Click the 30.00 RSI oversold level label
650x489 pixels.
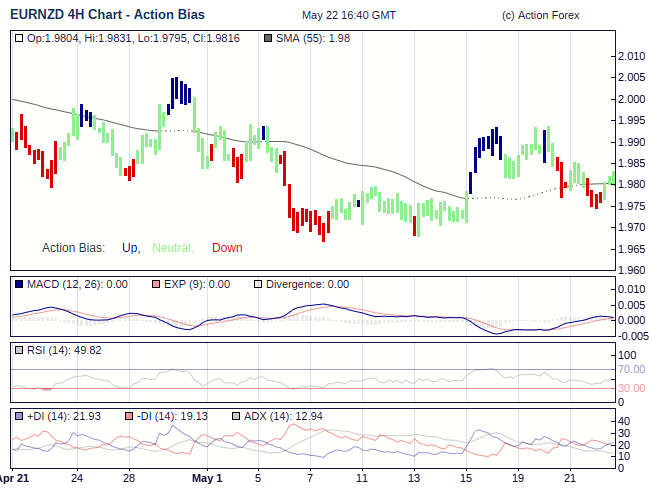[632, 388]
